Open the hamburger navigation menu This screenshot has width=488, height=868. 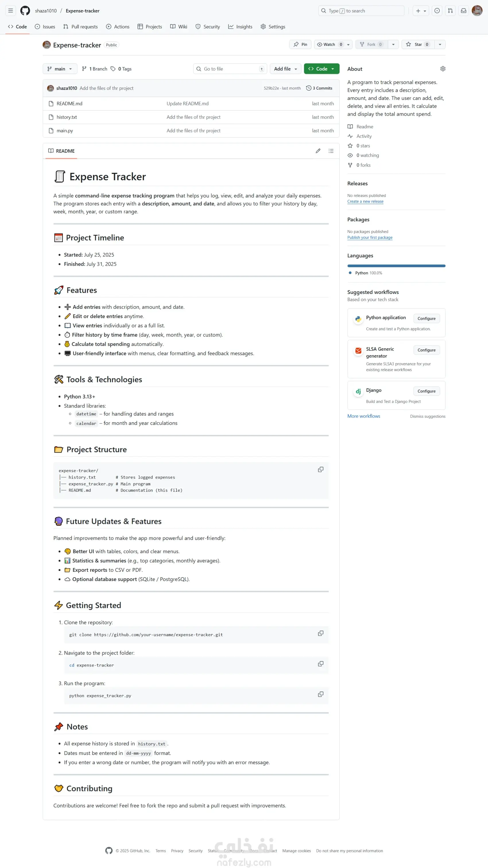click(11, 11)
